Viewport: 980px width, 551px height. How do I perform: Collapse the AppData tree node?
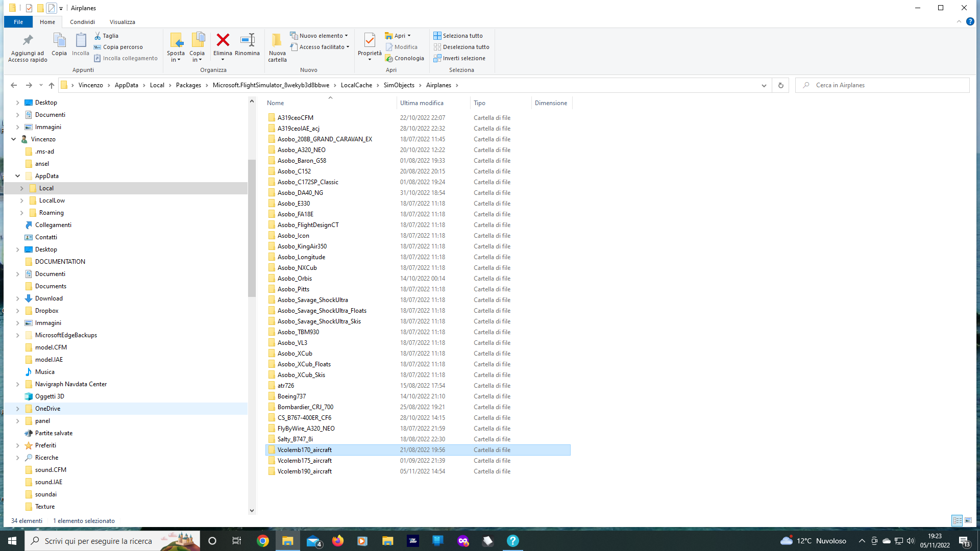click(18, 176)
